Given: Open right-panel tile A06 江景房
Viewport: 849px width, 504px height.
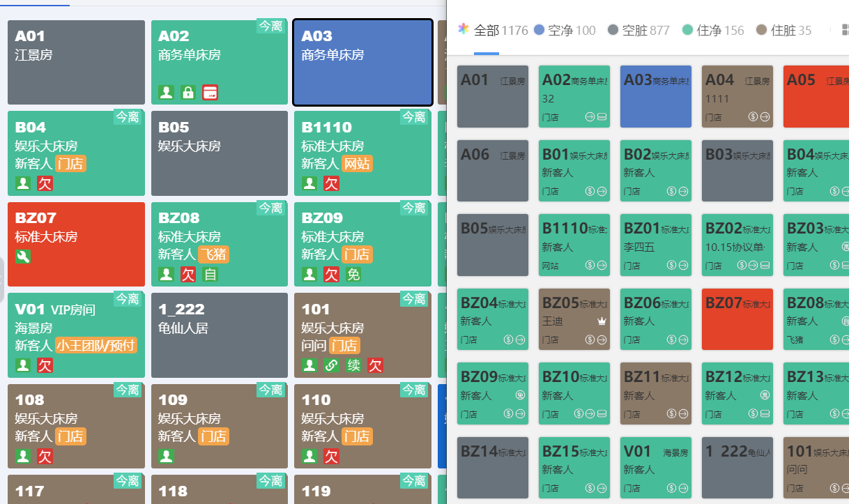Looking at the screenshot, I should pos(493,171).
